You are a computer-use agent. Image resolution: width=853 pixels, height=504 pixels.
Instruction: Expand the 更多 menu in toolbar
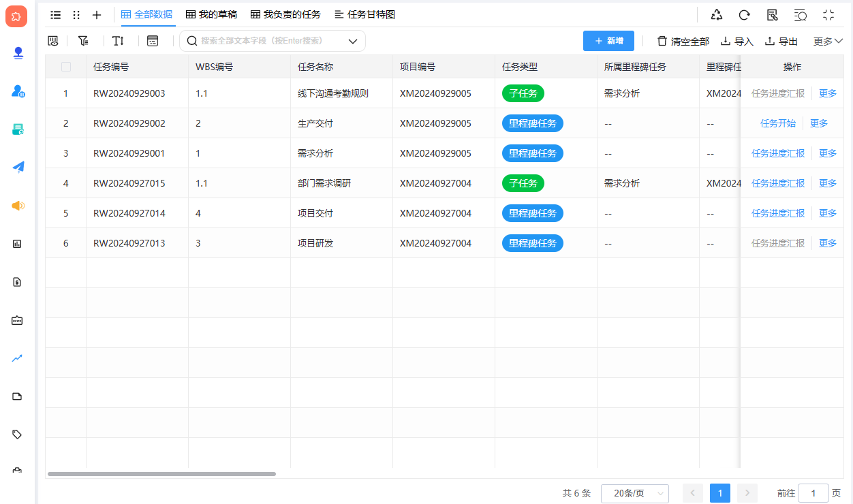828,42
